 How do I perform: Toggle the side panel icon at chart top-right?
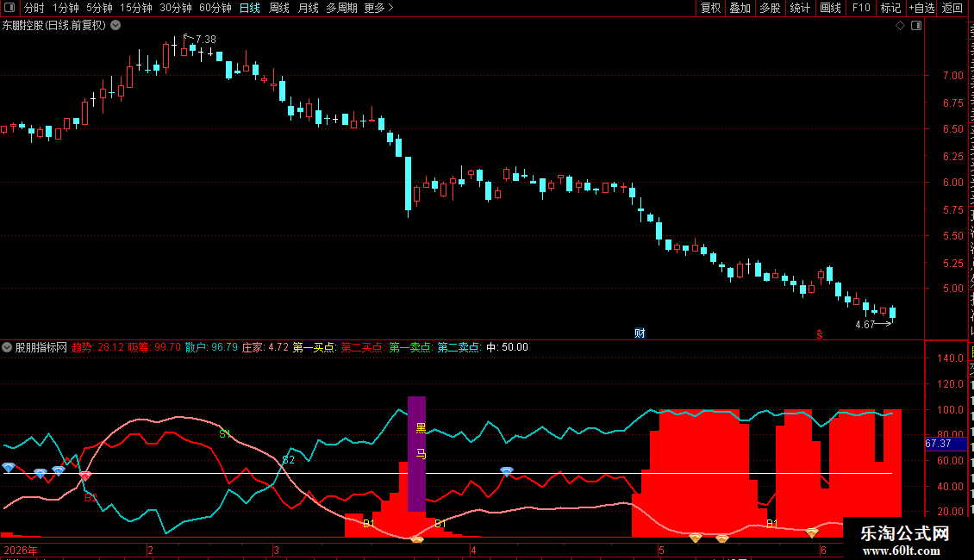point(916,26)
